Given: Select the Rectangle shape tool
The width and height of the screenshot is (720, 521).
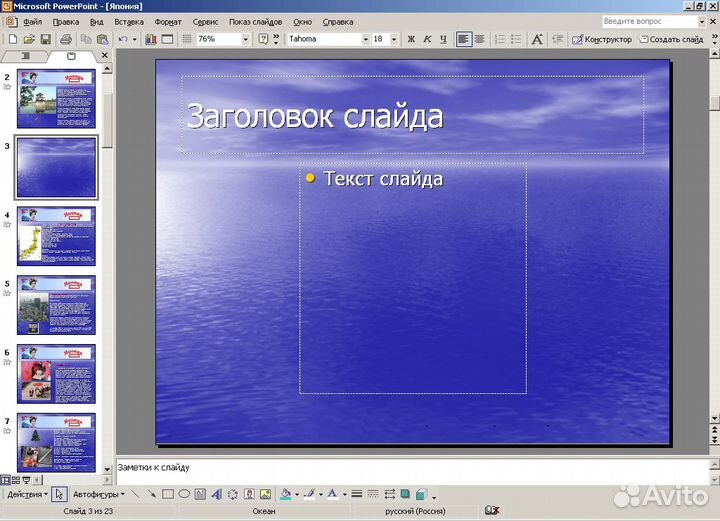Looking at the screenshot, I should [x=168, y=494].
